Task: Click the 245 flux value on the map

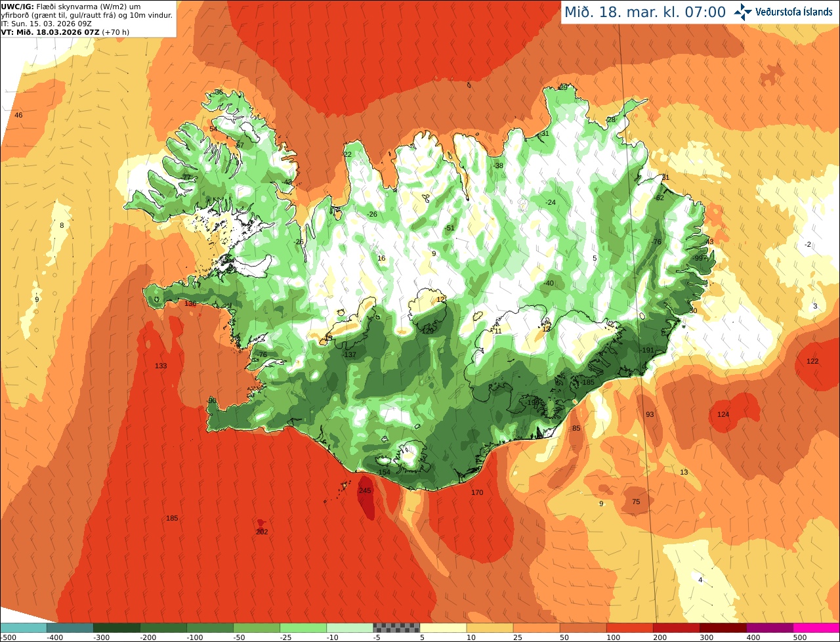Action: point(366,490)
